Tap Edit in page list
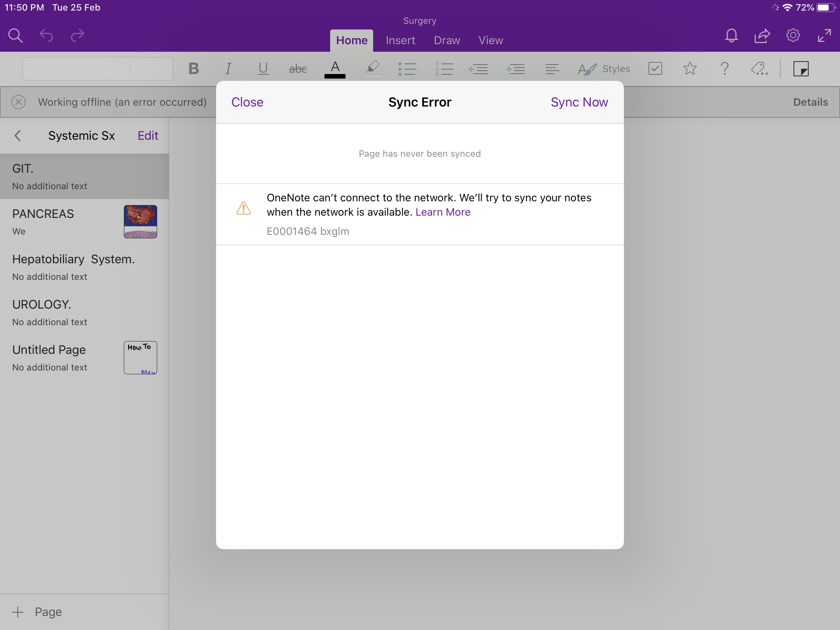 pos(148,136)
